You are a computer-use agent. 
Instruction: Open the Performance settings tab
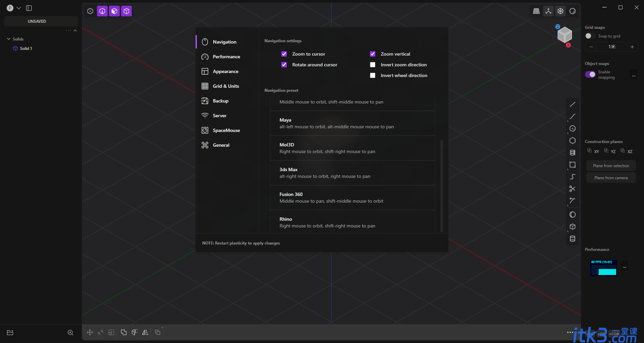(x=227, y=57)
